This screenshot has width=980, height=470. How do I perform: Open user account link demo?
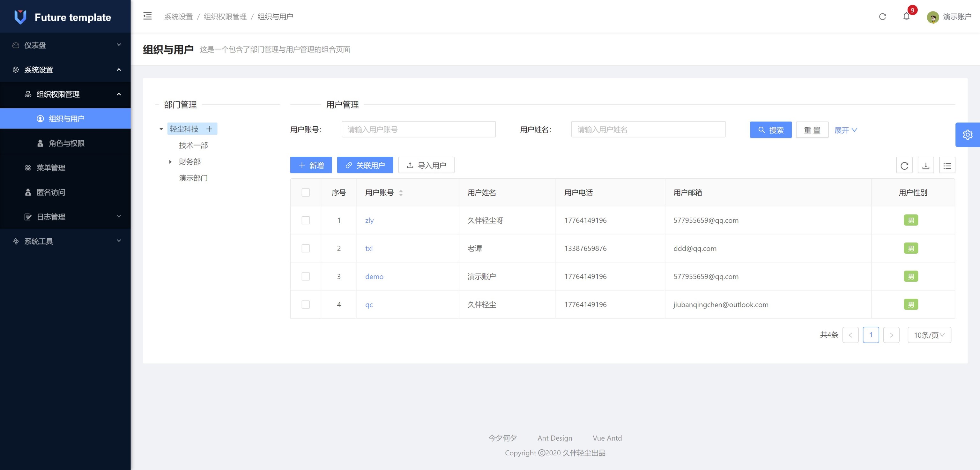coord(374,276)
